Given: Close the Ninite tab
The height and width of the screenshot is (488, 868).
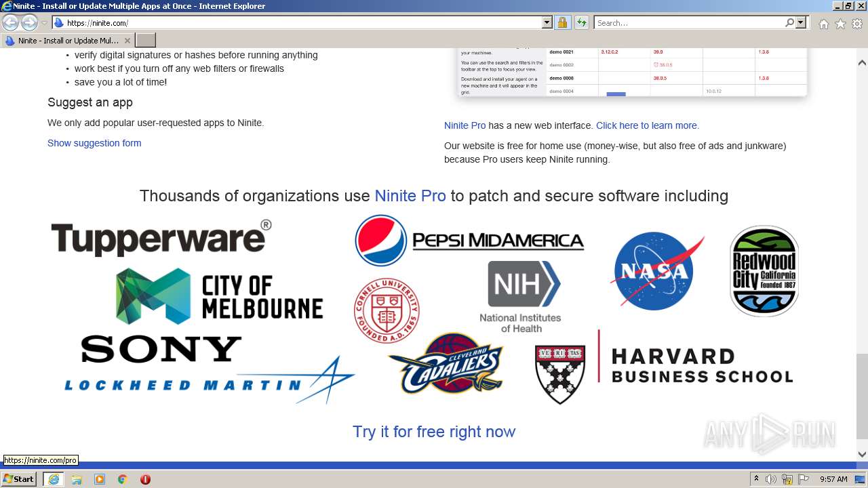Looking at the screenshot, I should (x=127, y=41).
